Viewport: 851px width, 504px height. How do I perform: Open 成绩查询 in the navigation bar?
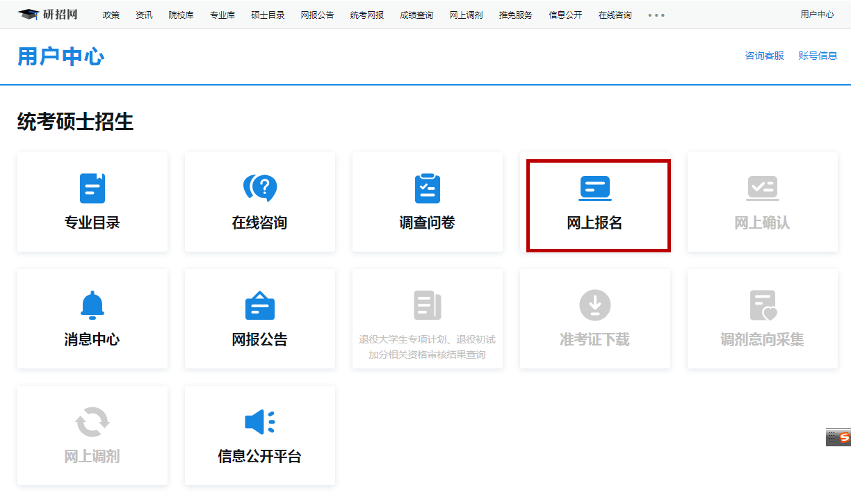coord(416,15)
